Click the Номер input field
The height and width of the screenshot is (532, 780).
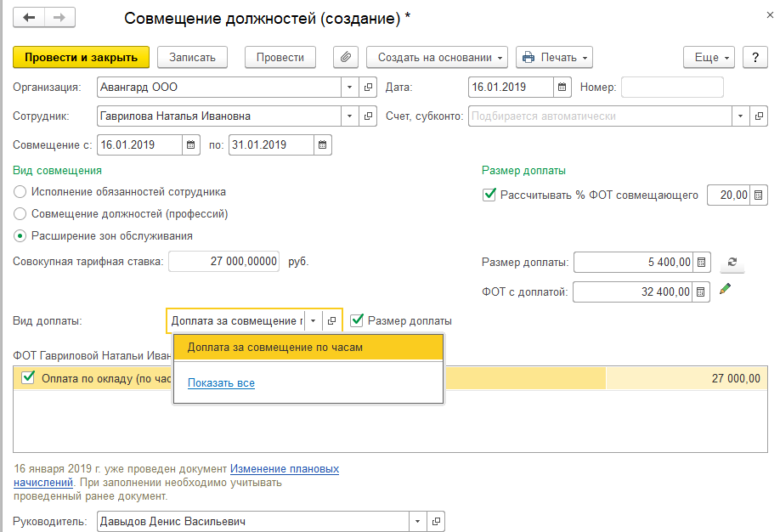[672, 88]
